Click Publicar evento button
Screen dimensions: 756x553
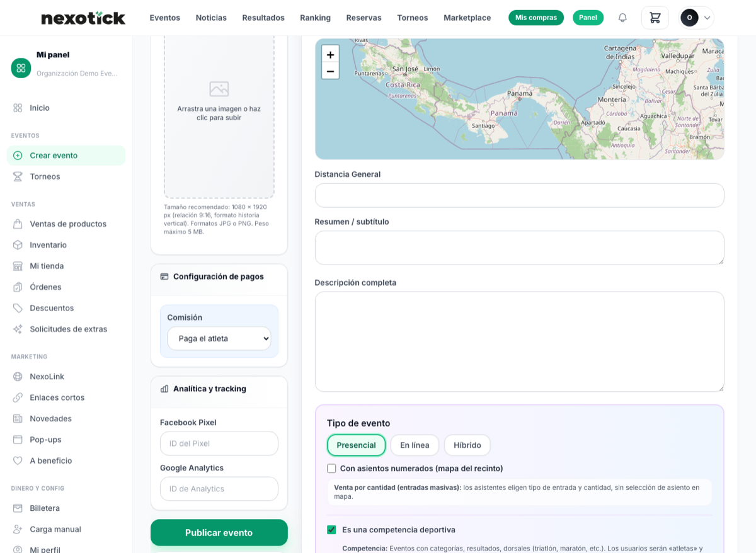point(219,533)
